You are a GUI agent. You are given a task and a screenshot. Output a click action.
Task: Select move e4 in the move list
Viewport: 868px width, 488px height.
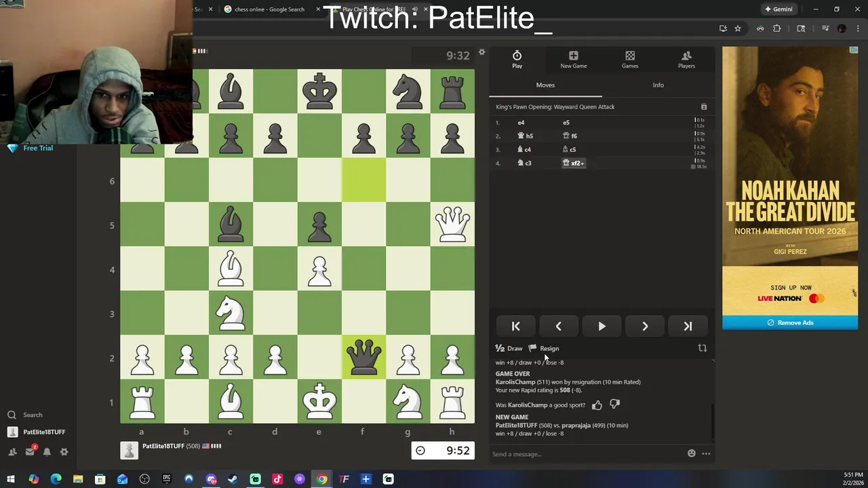[x=521, y=123]
